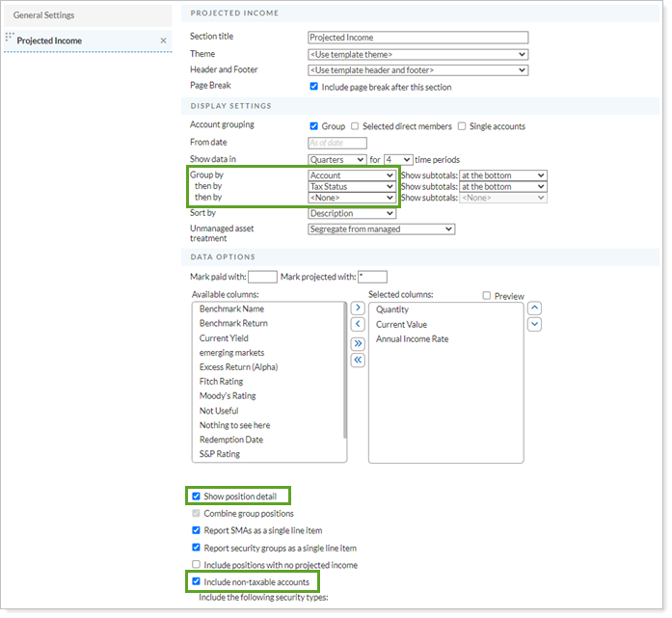Close the Projected Income section with X
Viewport: 672px width, 618px height.
163,40
